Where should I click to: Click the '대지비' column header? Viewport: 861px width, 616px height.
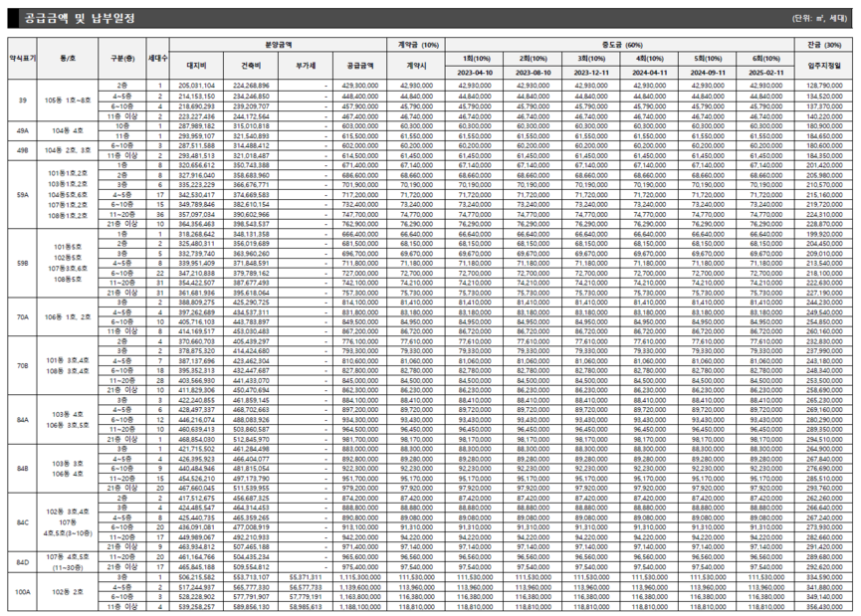tap(196, 66)
